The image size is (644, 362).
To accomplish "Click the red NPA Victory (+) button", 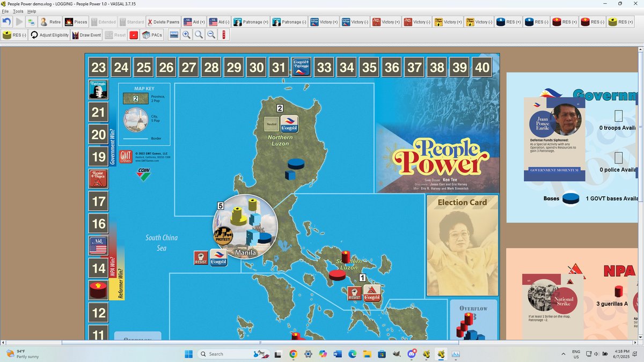I will [386, 22].
